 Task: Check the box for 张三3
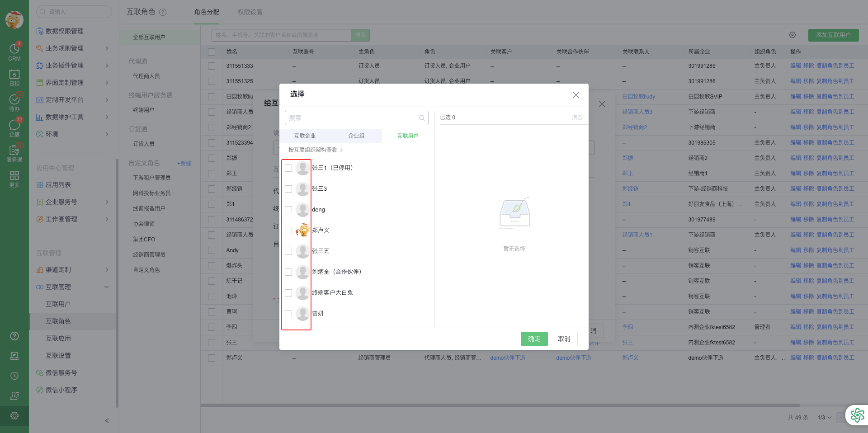[x=288, y=189]
